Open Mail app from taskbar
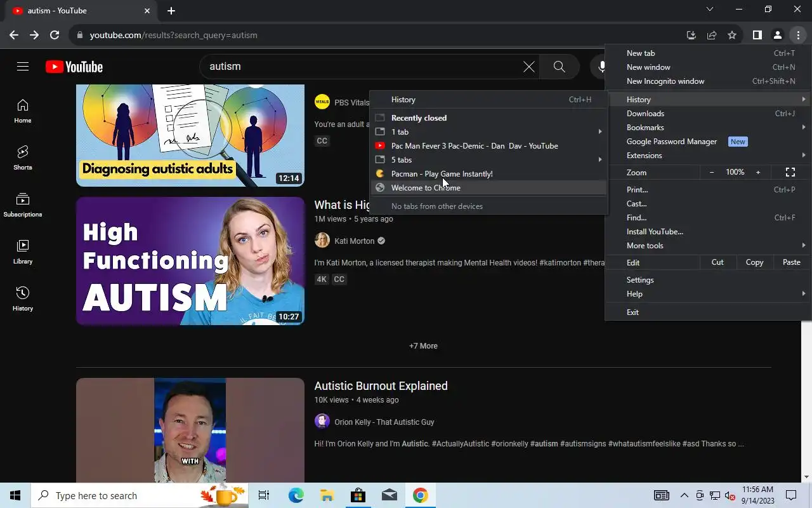 coord(389,495)
